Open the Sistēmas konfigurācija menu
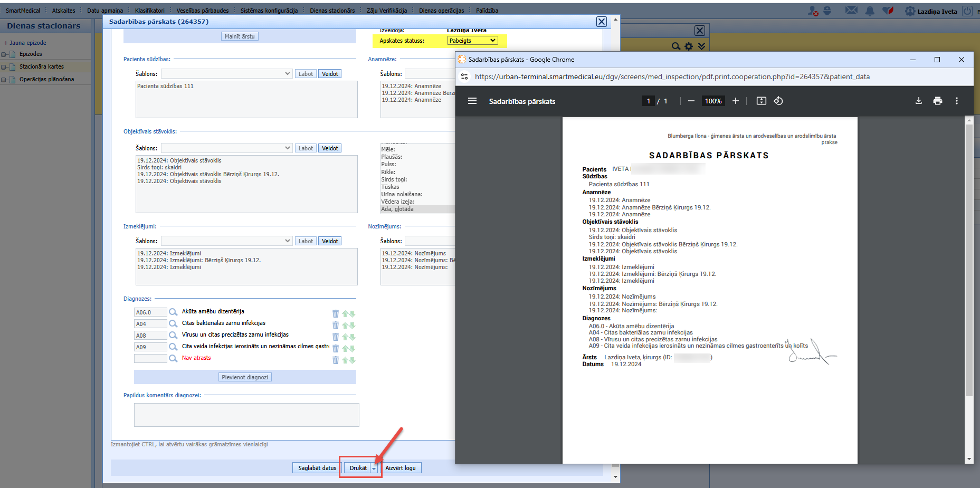 click(x=269, y=11)
